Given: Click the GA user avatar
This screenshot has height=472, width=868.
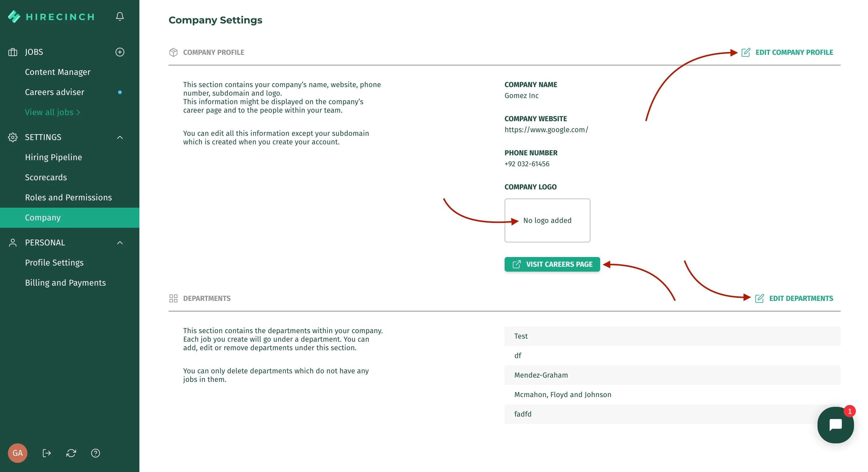Looking at the screenshot, I should pos(18,453).
